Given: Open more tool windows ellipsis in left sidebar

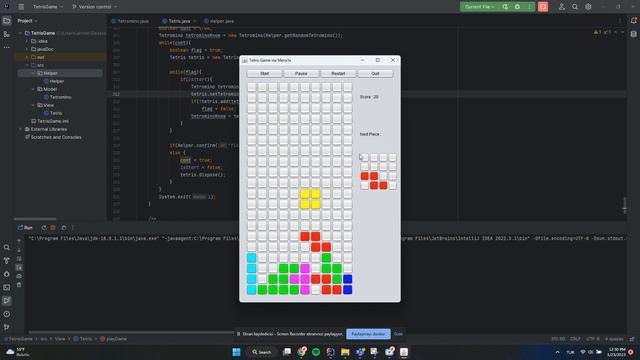Looking at the screenshot, I should [x=7, y=47].
